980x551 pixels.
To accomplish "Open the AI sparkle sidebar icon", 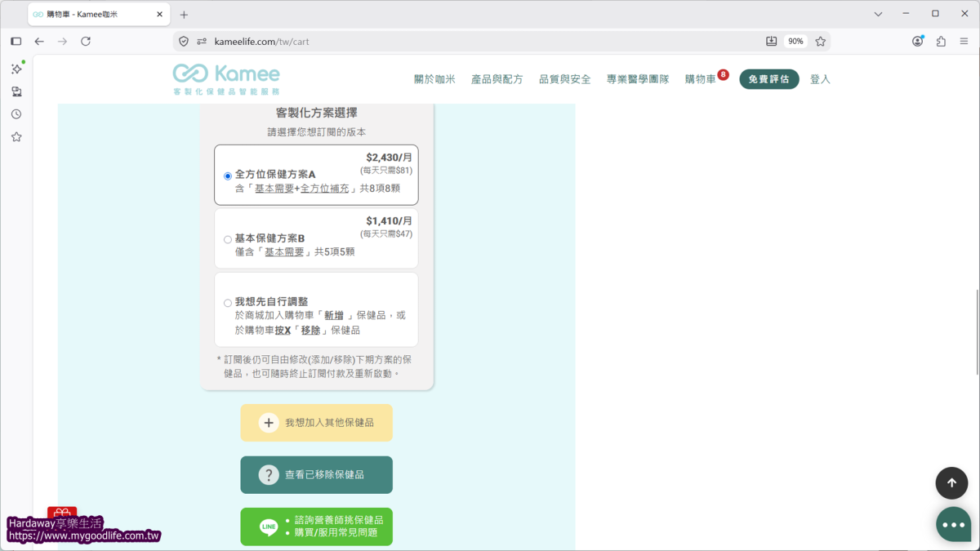I will tap(16, 69).
